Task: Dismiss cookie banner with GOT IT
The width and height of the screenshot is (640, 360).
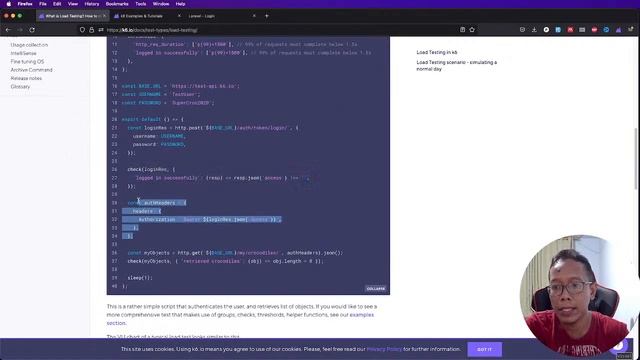Action: pyautogui.click(x=484, y=349)
